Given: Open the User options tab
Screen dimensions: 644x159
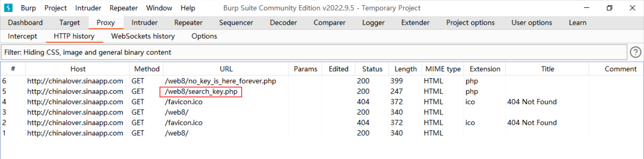Looking at the screenshot, I should pos(532,23).
